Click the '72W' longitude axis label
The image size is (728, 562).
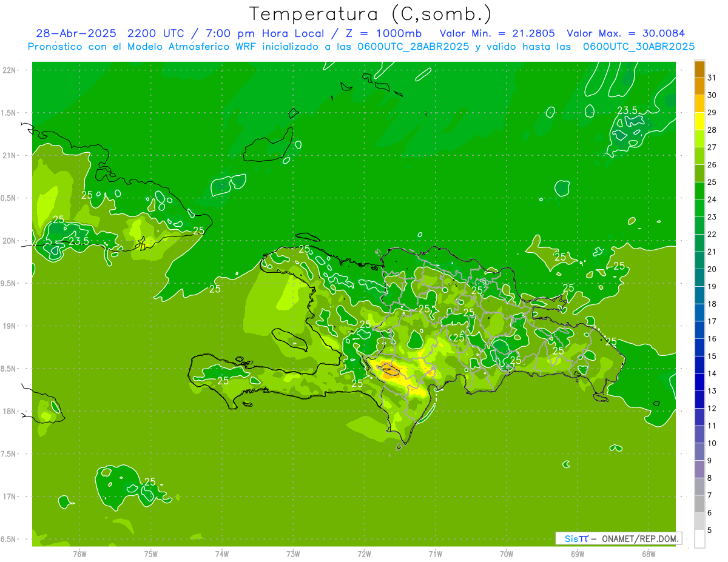pos(364,554)
